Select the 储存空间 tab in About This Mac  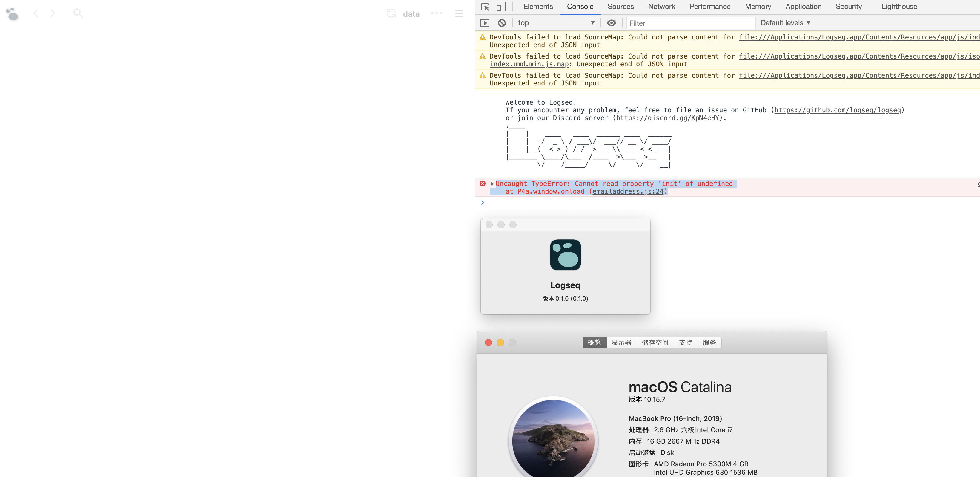[655, 343]
